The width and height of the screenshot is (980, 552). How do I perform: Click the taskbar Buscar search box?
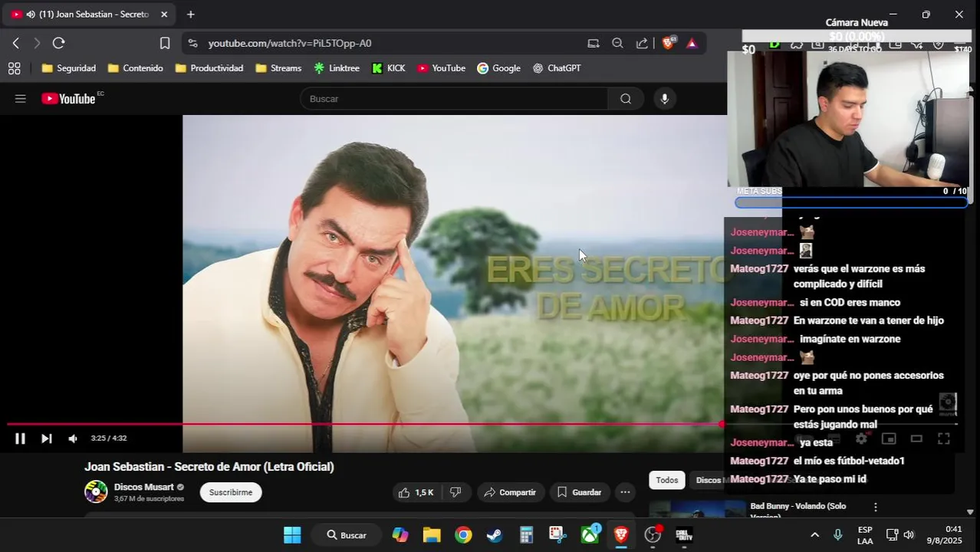(346, 535)
